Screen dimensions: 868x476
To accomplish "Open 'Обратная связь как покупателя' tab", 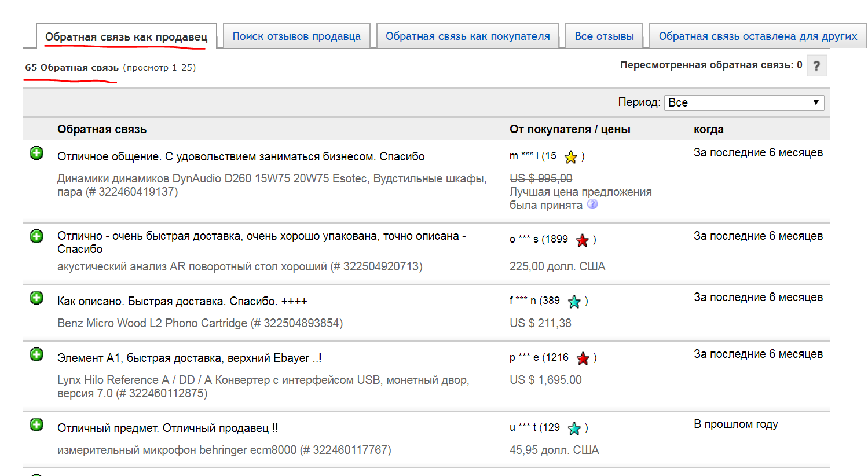I will click(467, 36).
